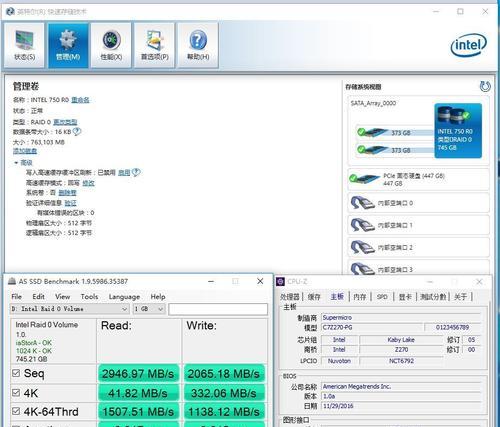Click the 4K write result 332.06 MB/s
The height and width of the screenshot is (427, 500).
224,393
